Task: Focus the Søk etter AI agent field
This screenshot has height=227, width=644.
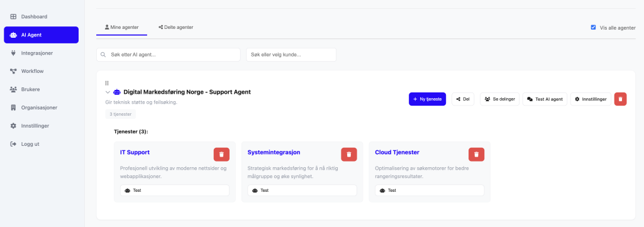Action: point(169,55)
